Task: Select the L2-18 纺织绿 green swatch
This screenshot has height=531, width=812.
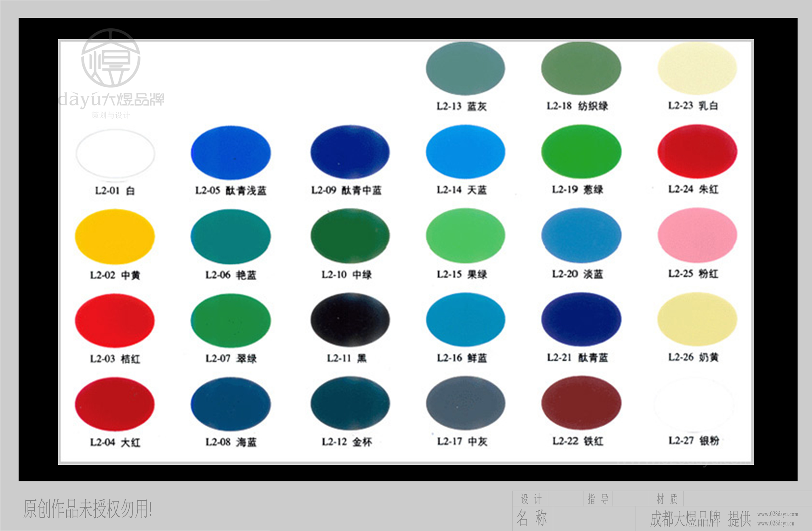Action: point(581,68)
